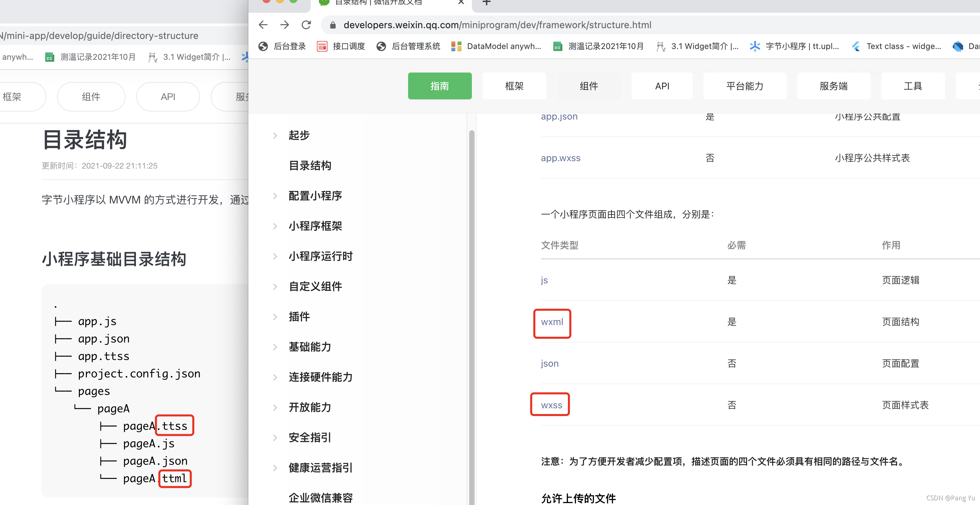The image size is (980, 505).
Task: Click the 允许上传的文件 heading
Action: point(578,499)
